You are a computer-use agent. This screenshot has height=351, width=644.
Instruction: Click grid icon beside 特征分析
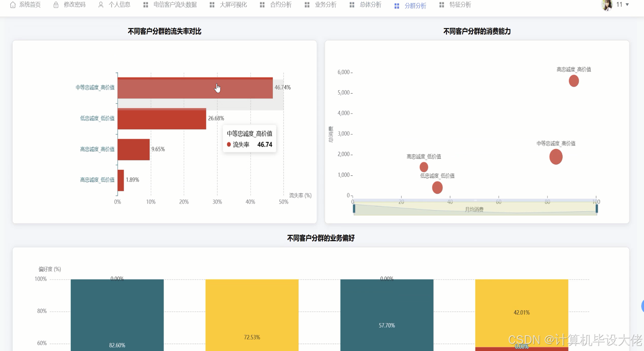pyautogui.click(x=442, y=5)
